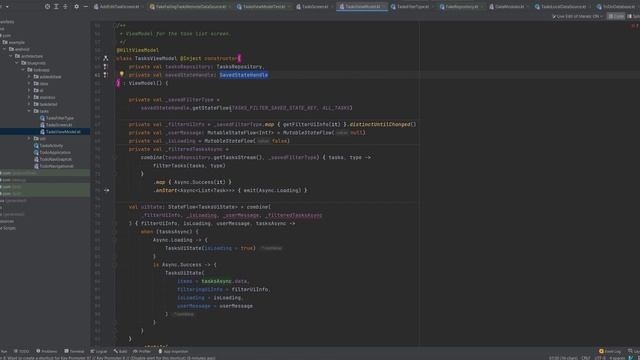Screen dimensions: 640x360
Task: Switch to ToDoDatabase.kt tab
Action: [616, 7]
